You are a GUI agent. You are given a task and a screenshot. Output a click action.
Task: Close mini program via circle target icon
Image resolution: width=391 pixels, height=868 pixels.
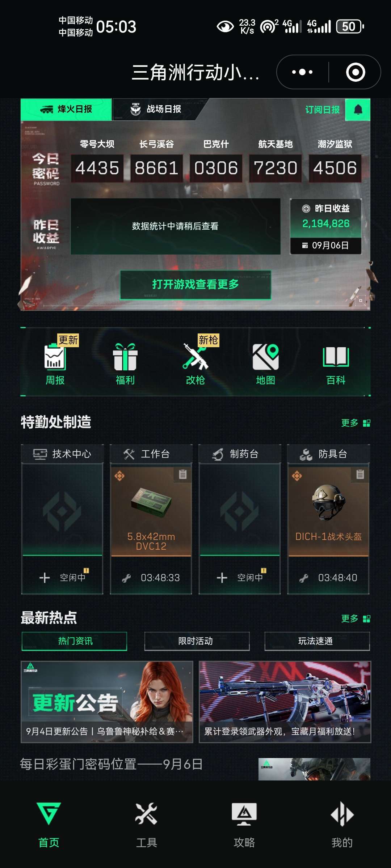pyautogui.click(x=356, y=72)
